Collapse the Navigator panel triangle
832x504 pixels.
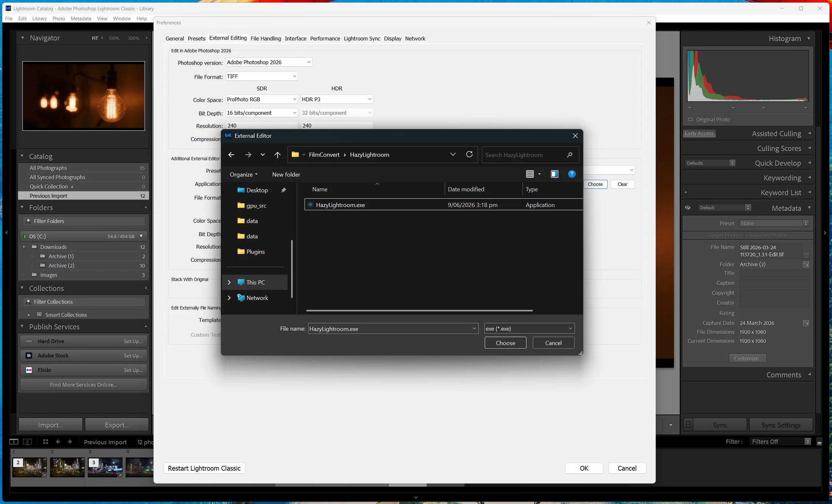tap(22, 38)
